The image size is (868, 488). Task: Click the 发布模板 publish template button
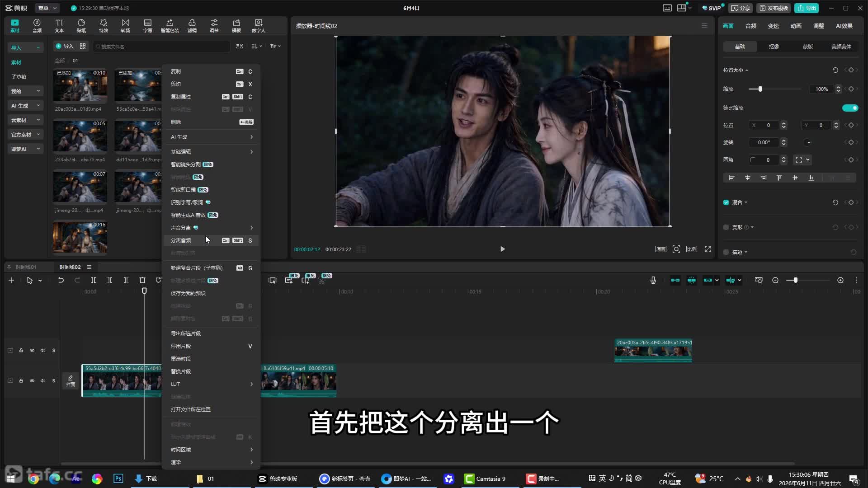coord(774,8)
